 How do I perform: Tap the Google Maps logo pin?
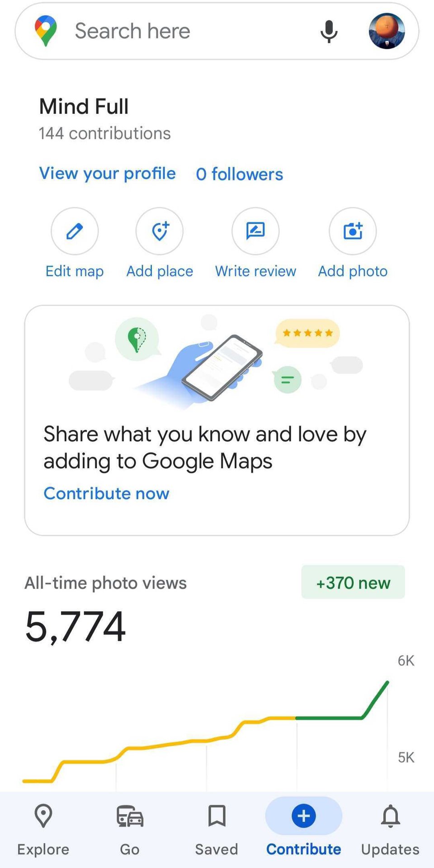tap(46, 31)
